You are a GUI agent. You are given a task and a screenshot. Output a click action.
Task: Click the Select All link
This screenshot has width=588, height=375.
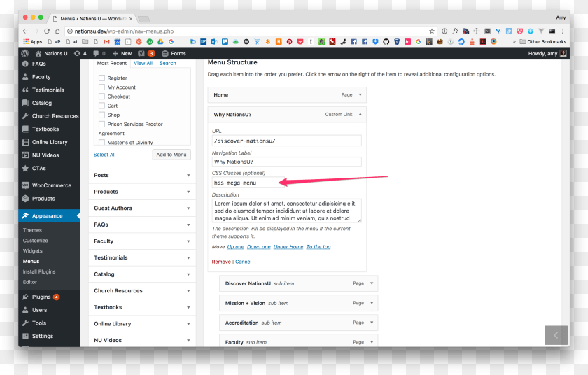click(104, 155)
